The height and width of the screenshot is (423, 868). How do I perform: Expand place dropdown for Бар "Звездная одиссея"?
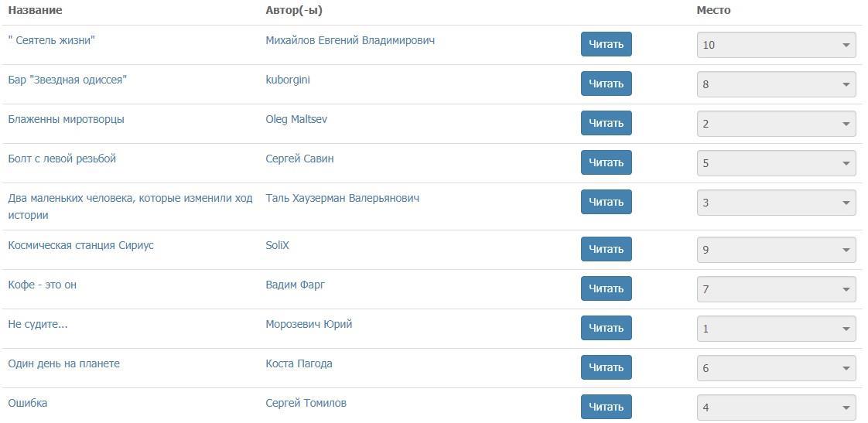click(x=776, y=84)
